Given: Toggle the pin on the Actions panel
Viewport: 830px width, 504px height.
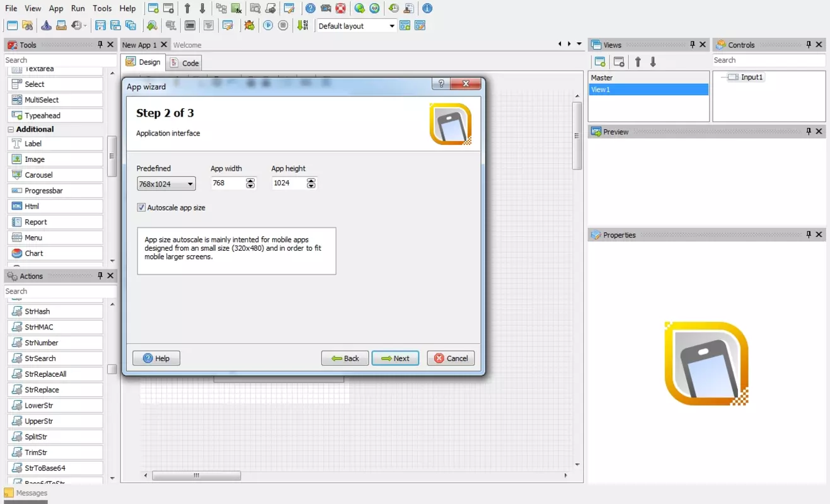Looking at the screenshot, I should point(100,276).
